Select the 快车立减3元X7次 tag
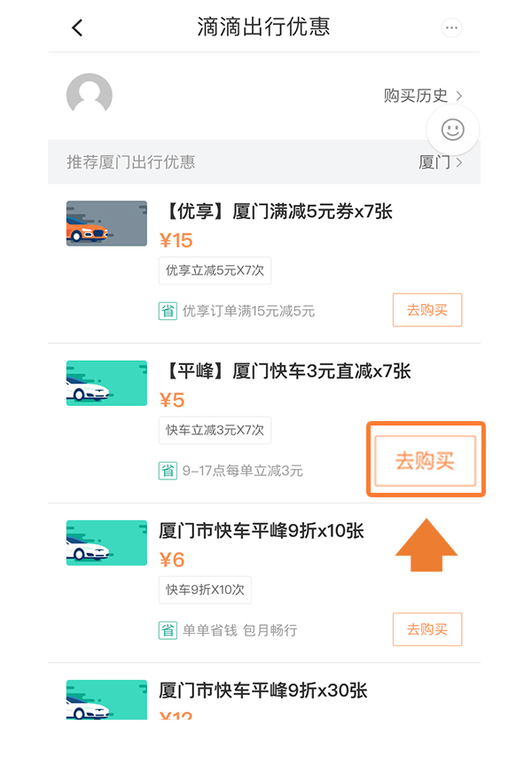Viewport: 532px width, 757px height. click(x=215, y=430)
